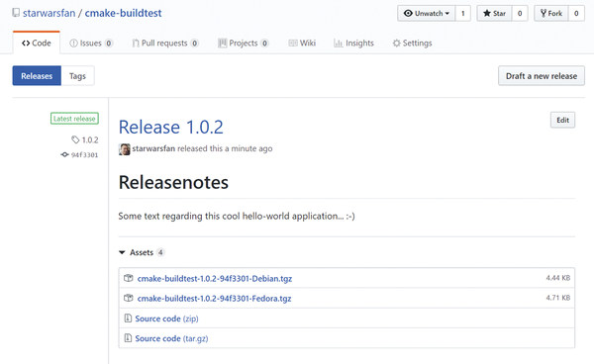Viewport: 594px width, 364px height.
Task: Click the watchers count 1
Action: 462,13
